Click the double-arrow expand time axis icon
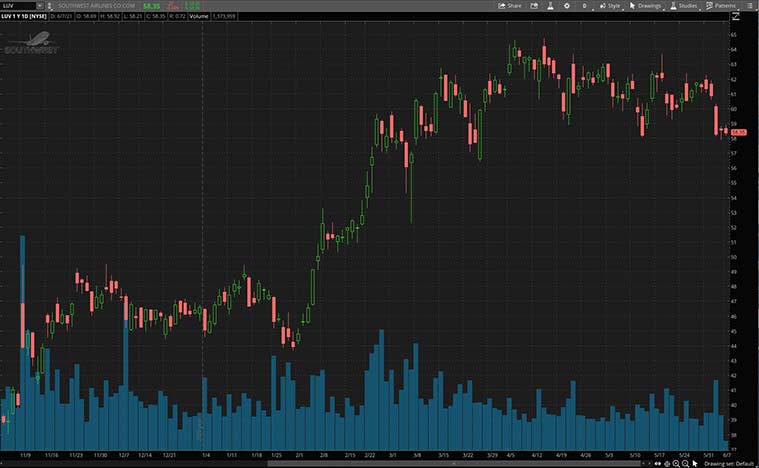The width and height of the screenshot is (759, 468). pos(658,464)
